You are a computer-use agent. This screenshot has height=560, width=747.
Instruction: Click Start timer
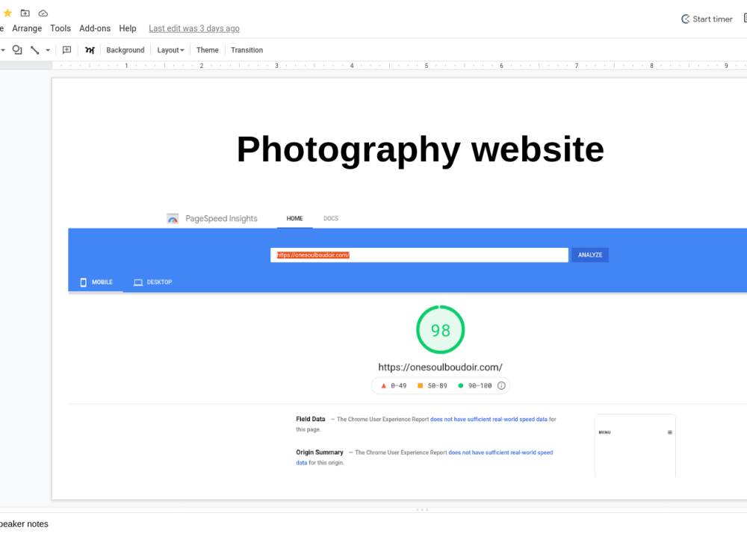707,19
